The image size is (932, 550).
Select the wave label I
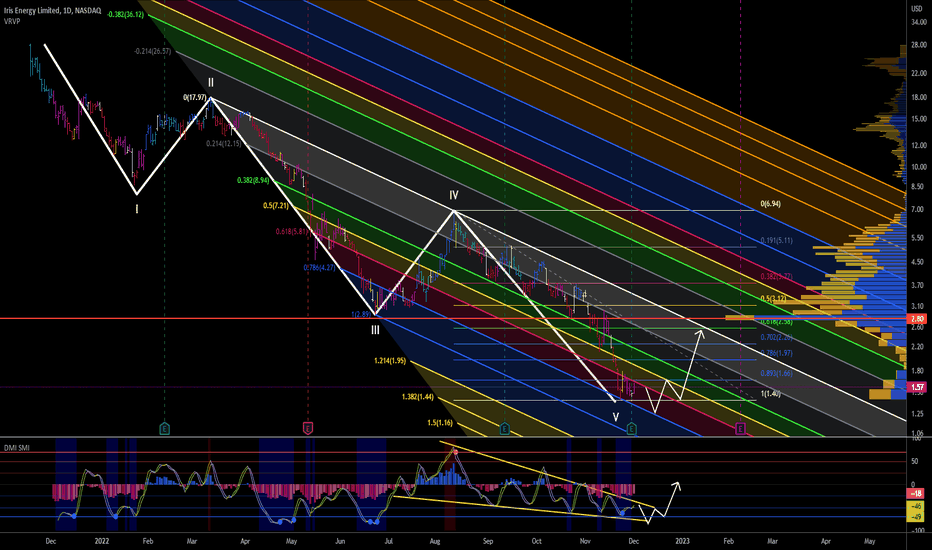pyautogui.click(x=137, y=209)
